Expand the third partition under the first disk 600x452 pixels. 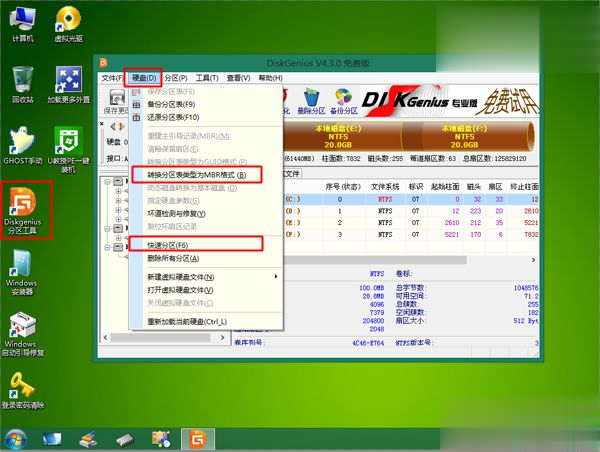pos(118,210)
